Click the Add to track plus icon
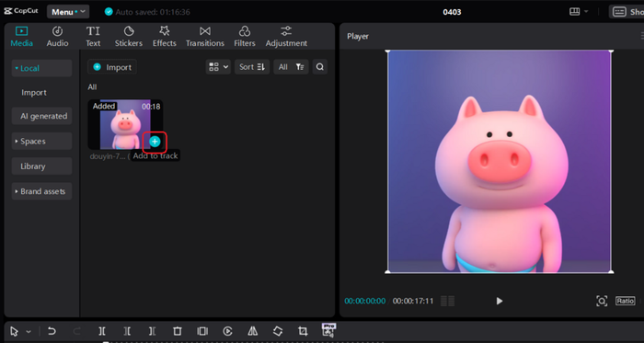This screenshot has height=343, width=644. coord(155,142)
